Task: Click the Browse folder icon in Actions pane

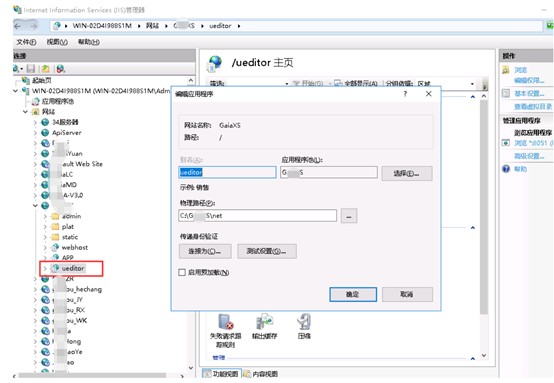Action: 506,70
